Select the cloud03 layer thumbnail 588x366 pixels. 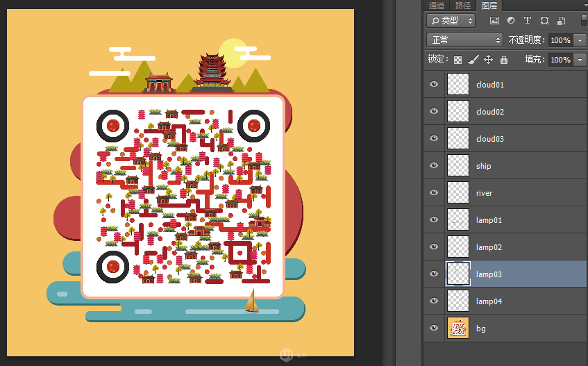[x=458, y=138]
